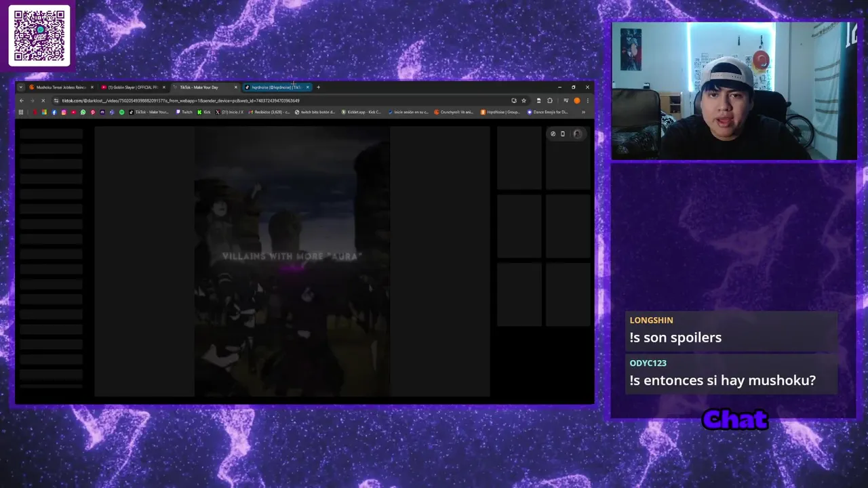The height and width of the screenshot is (488, 868).
Task: Open the Recibidos Gmail bookmark
Action: (x=269, y=113)
